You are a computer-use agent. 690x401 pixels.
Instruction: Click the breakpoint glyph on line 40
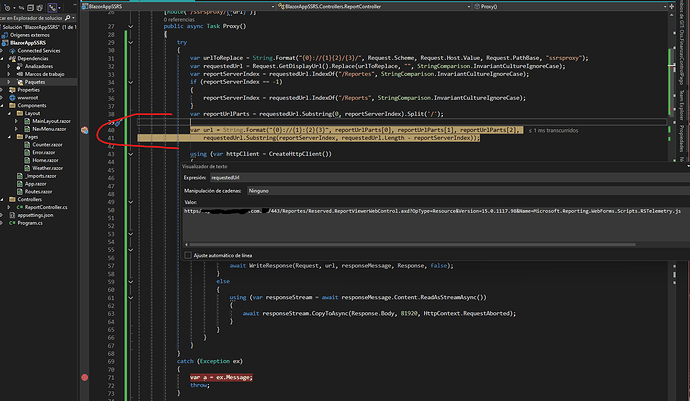coord(84,130)
